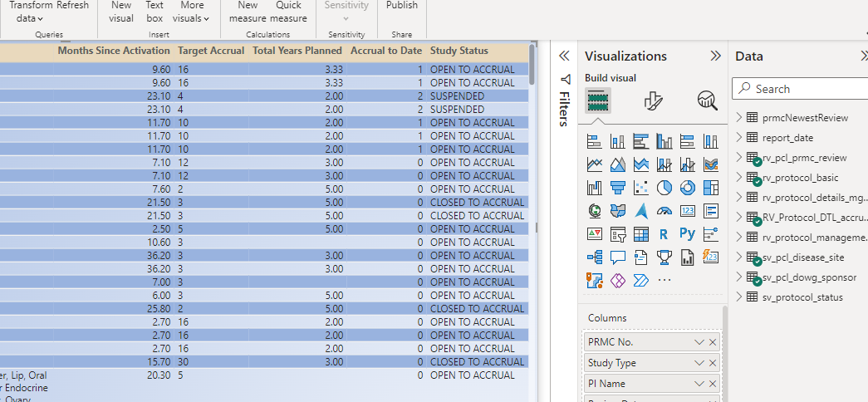Image resolution: width=868 pixels, height=402 pixels.
Task: Select the Slicer visual
Action: coord(618,234)
